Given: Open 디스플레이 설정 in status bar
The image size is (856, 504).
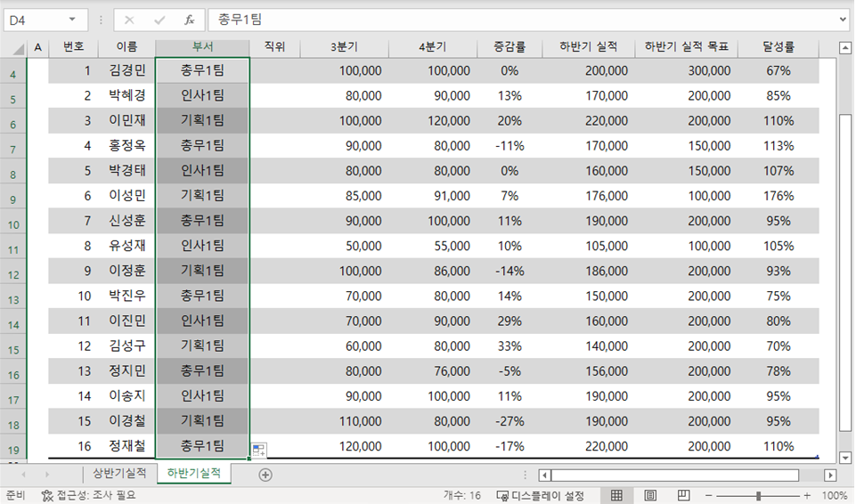Looking at the screenshot, I should [541, 495].
